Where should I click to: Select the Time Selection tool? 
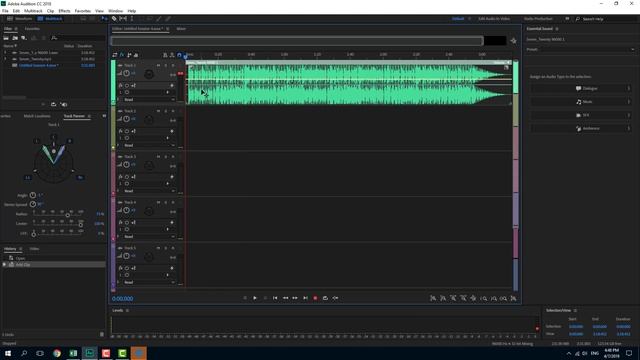(x=132, y=19)
